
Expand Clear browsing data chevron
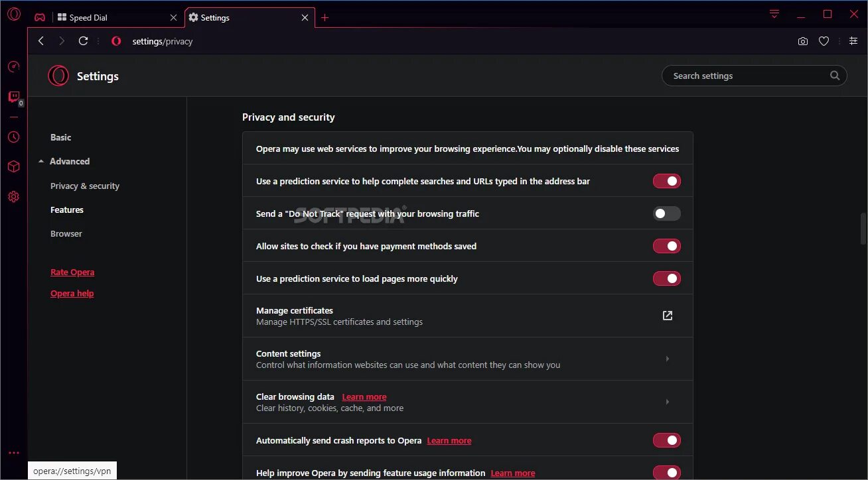coord(668,402)
